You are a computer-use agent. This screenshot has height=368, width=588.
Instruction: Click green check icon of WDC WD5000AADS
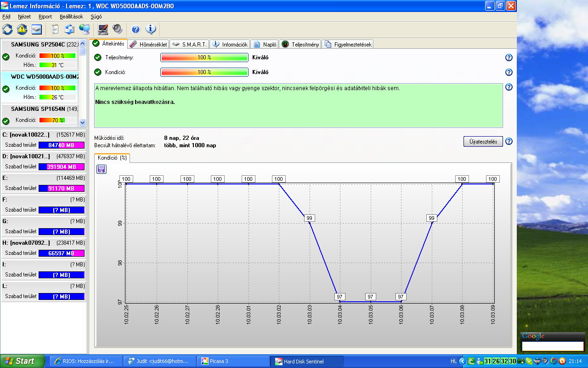(6, 89)
